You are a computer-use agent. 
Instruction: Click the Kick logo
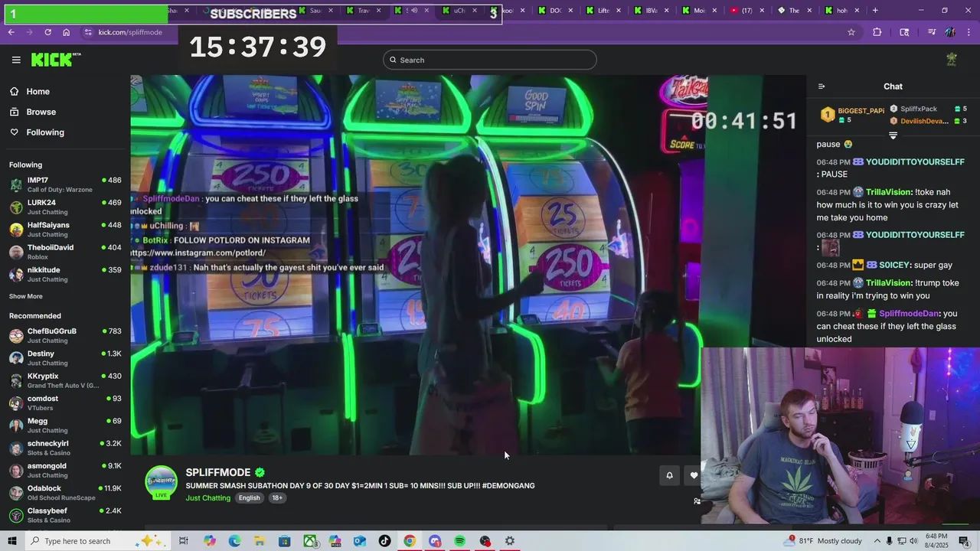pos(55,60)
